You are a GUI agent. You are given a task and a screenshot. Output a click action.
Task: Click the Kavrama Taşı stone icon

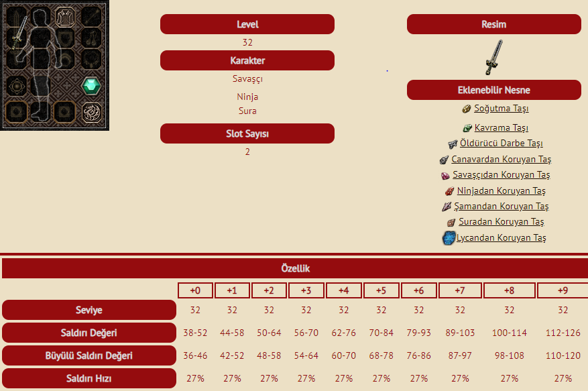click(x=467, y=128)
